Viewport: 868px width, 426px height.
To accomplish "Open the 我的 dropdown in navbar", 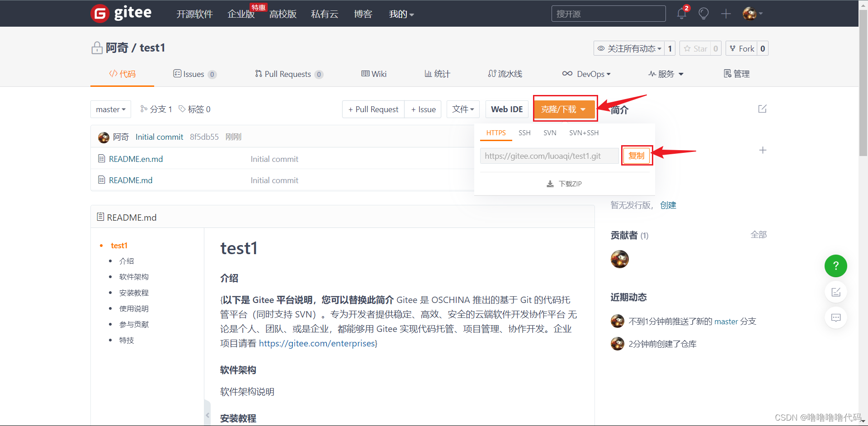I will pos(401,14).
